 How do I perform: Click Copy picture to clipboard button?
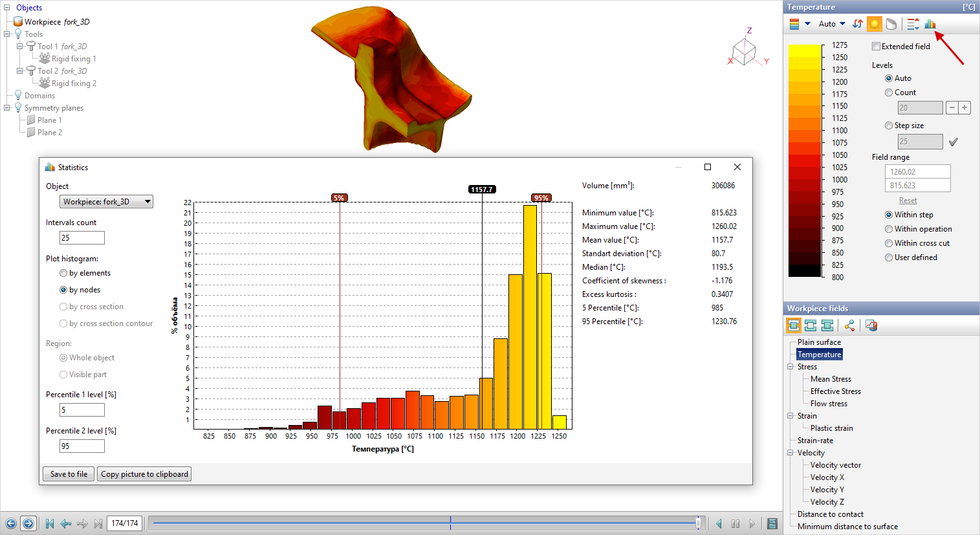tap(144, 474)
